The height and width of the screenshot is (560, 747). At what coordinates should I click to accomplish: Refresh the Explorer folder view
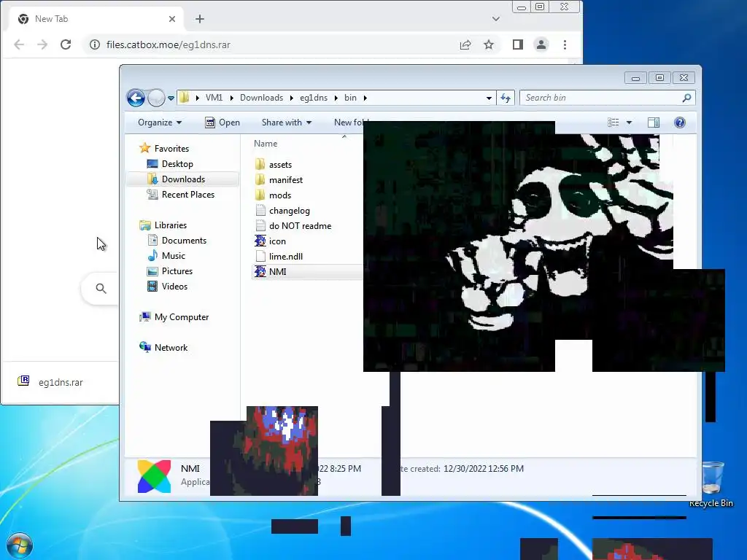(506, 98)
